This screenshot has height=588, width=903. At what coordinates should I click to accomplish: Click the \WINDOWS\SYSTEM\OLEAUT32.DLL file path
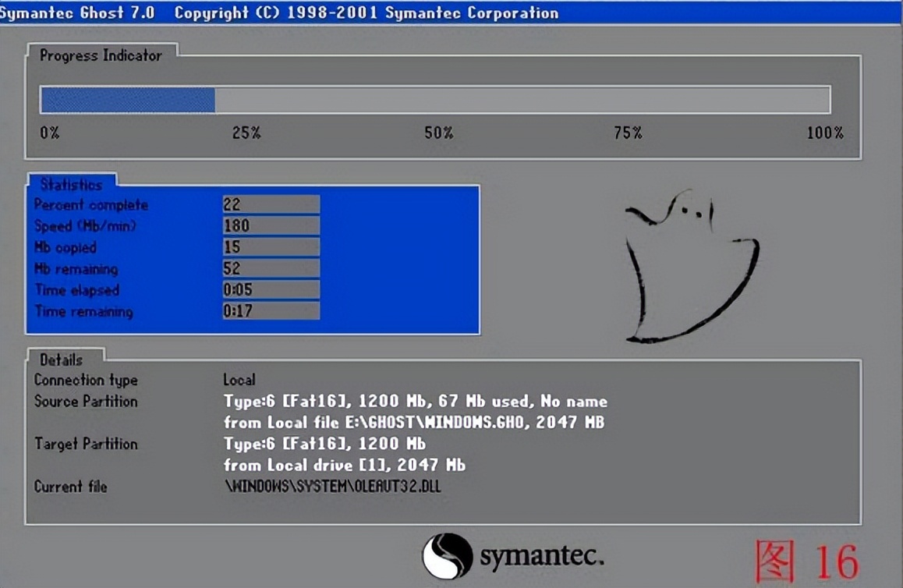333,487
